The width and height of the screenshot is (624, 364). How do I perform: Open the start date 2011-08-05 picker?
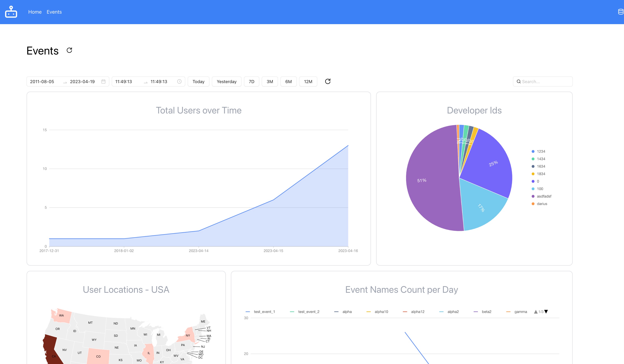pyautogui.click(x=42, y=81)
